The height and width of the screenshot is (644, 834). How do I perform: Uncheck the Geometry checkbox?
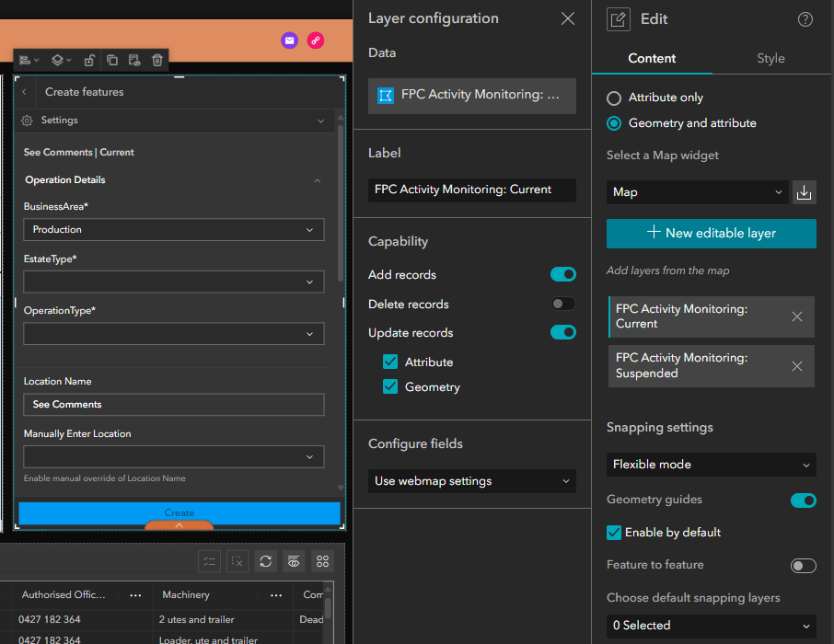pos(390,386)
